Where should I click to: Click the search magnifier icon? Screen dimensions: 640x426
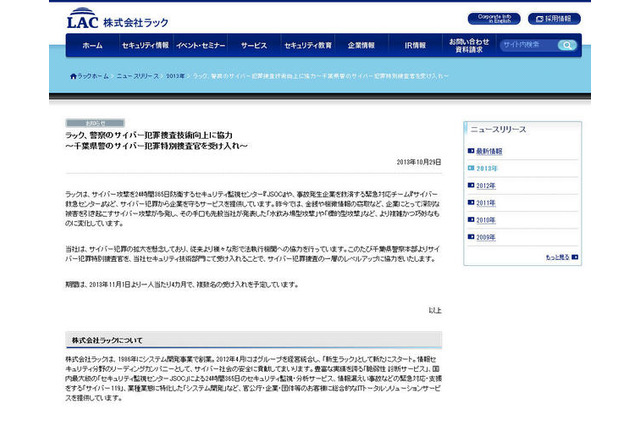[x=568, y=45]
